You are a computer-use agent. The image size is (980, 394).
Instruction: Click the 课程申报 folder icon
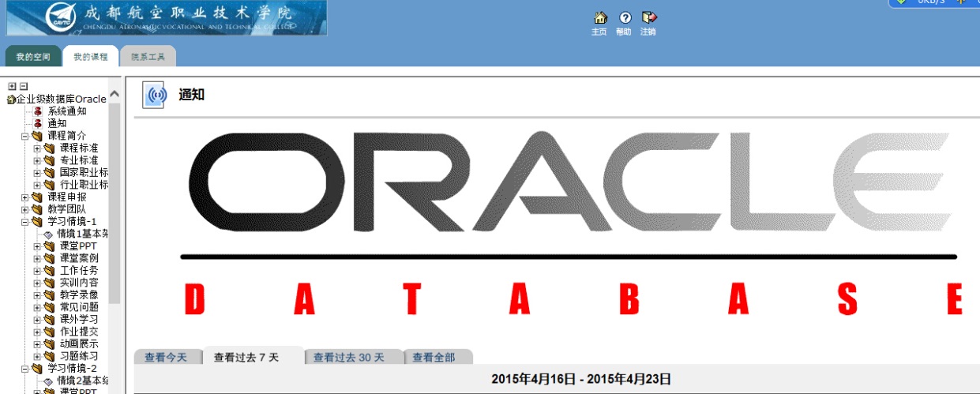tap(37, 197)
